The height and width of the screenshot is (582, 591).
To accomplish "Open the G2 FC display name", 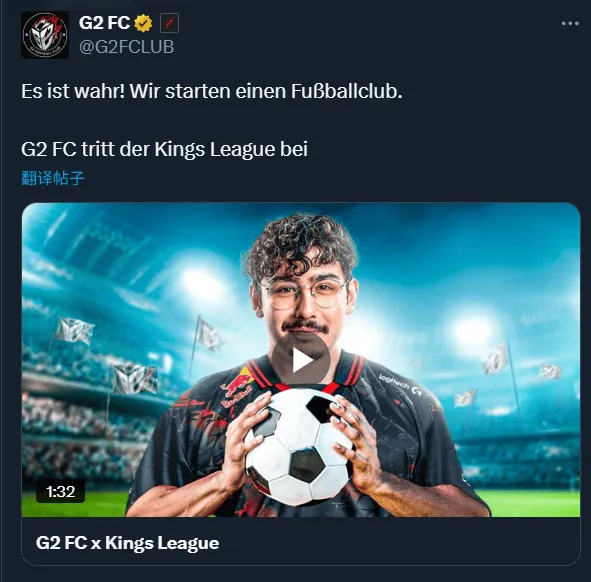I will tap(104, 23).
